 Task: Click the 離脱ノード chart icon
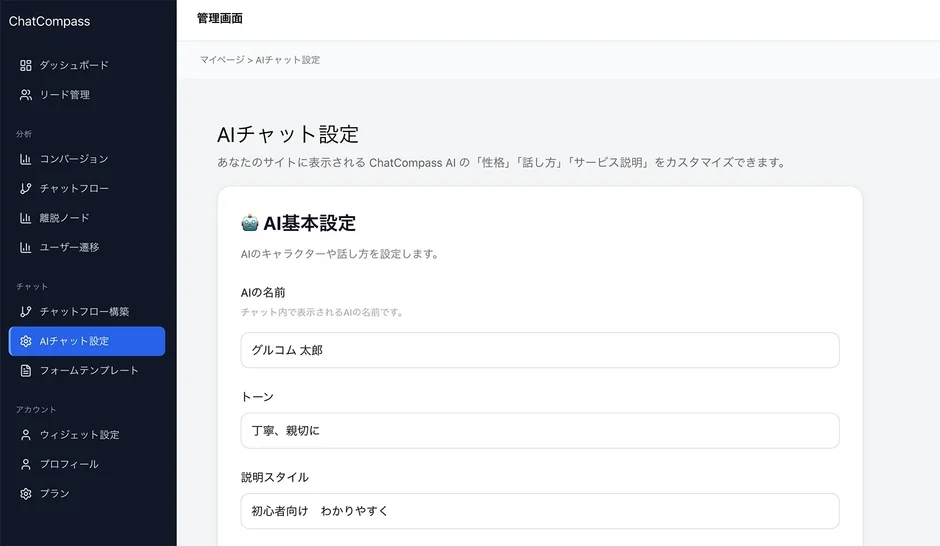point(25,218)
